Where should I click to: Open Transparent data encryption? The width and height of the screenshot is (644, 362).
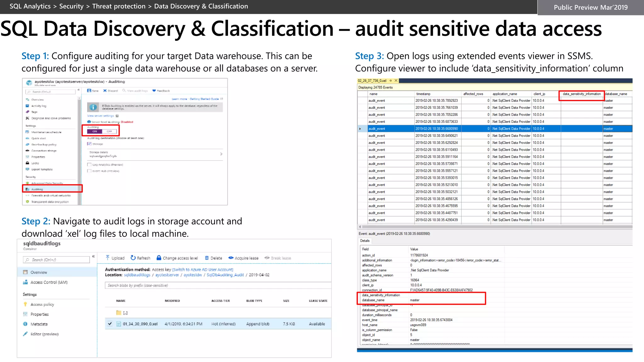point(50,202)
